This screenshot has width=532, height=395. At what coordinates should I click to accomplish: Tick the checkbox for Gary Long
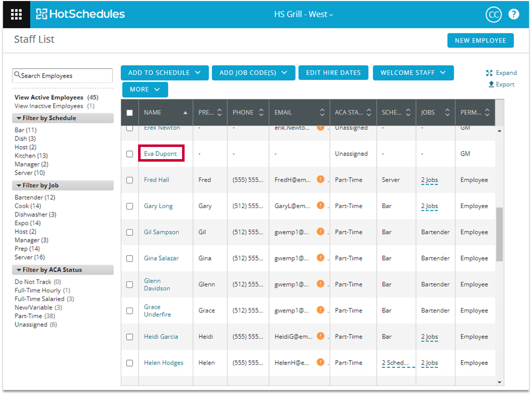[129, 206]
